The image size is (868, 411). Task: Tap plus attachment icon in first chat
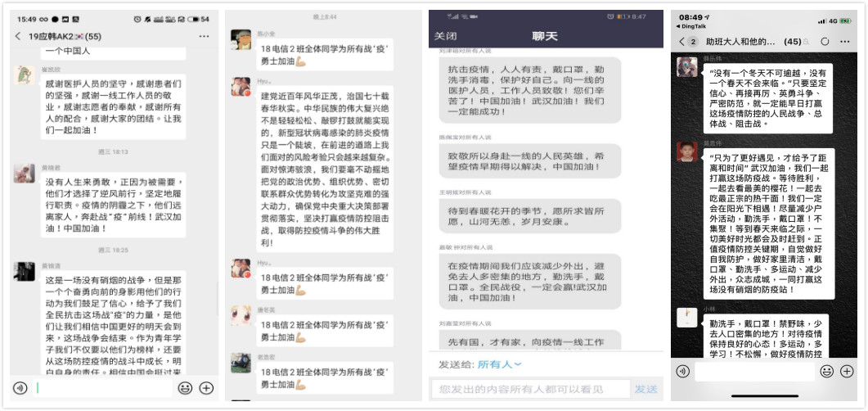(x=206, y=388)
